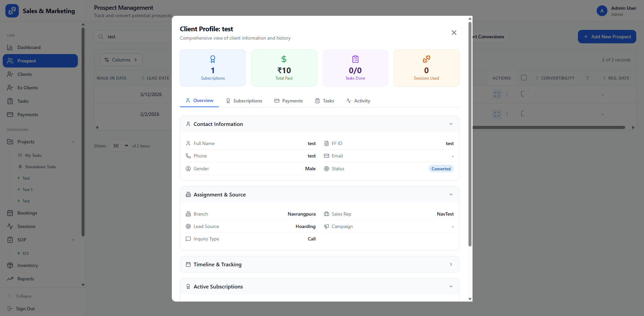Open three-dot actions menu in second row
Image resolution: width=644 pixels, height=316 pixels.
pos(507,114)
